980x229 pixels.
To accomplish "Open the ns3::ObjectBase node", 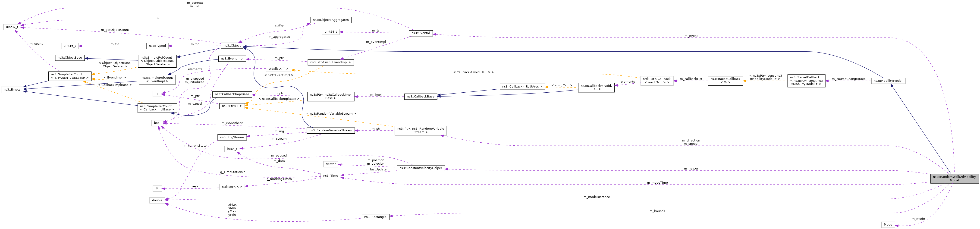I will (x=70, y=57).
